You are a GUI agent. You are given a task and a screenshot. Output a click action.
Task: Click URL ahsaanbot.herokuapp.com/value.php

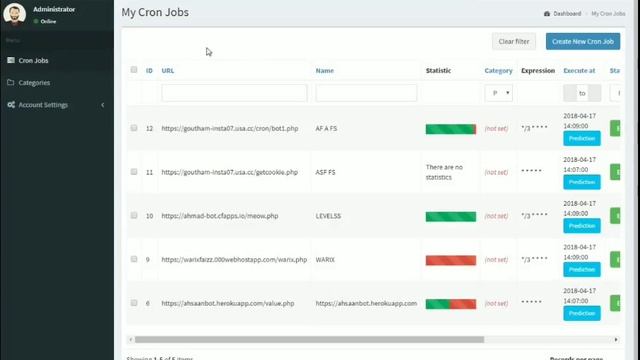coord(228,303)
